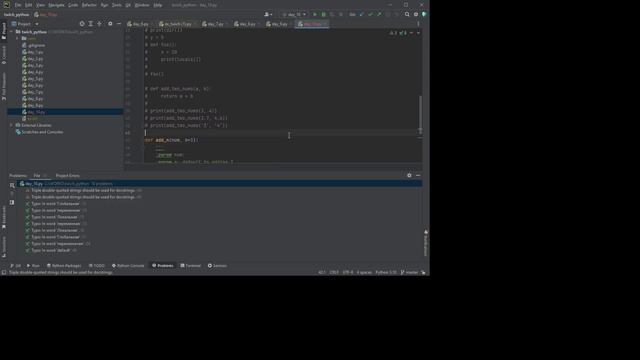Open the Tools menu
Screen dimensions: 640x360
pos(117,5)
